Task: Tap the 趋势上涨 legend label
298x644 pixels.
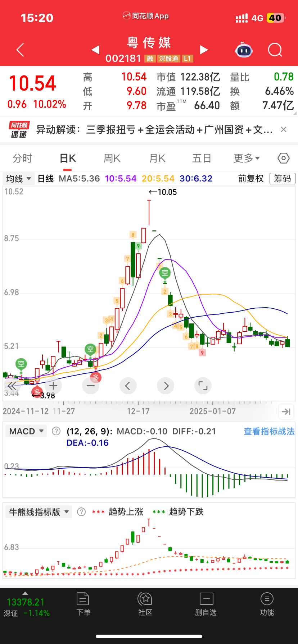Action: (126, 512)
